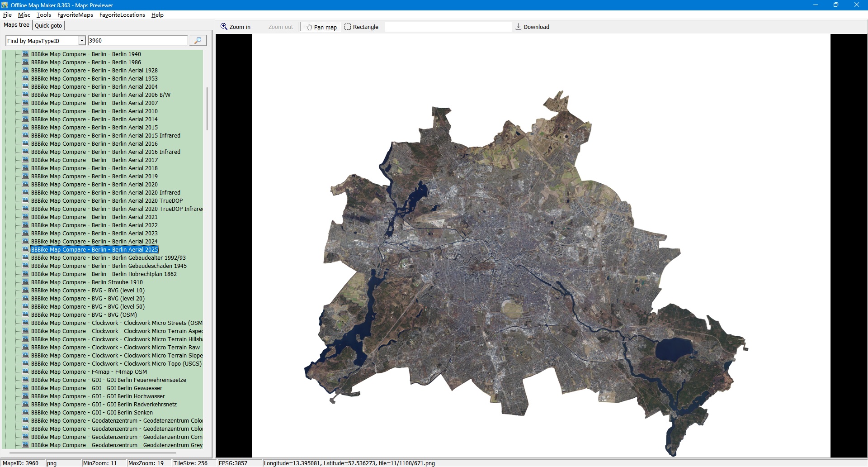Image resolution: width=868 pixels, height=467 pixels.
Task: Click the Zoom out toolbar button
Action: tap(280, 27)
